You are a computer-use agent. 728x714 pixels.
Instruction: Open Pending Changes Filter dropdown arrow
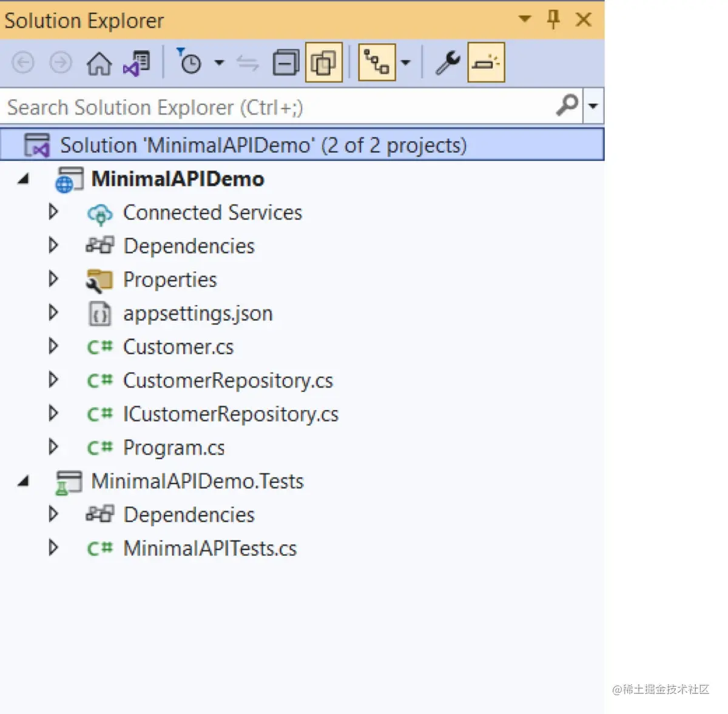219,62
